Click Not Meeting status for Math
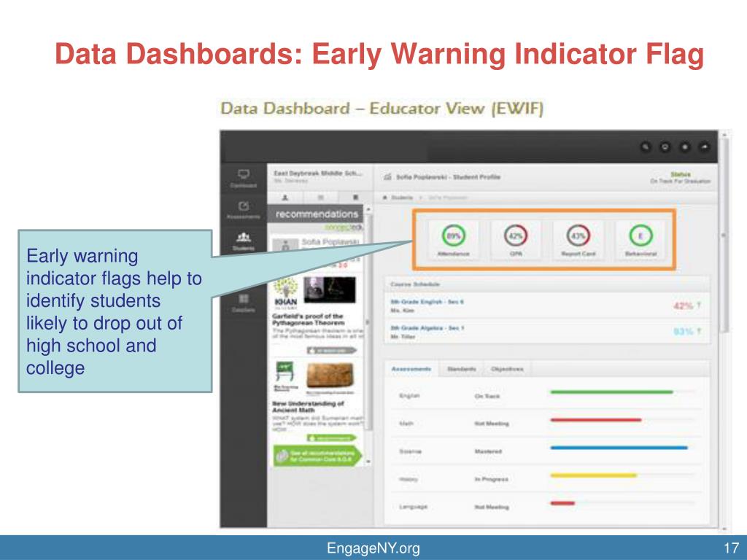This screenshot has width=747, height=560. pyautogui.click(x=492, y=424)
